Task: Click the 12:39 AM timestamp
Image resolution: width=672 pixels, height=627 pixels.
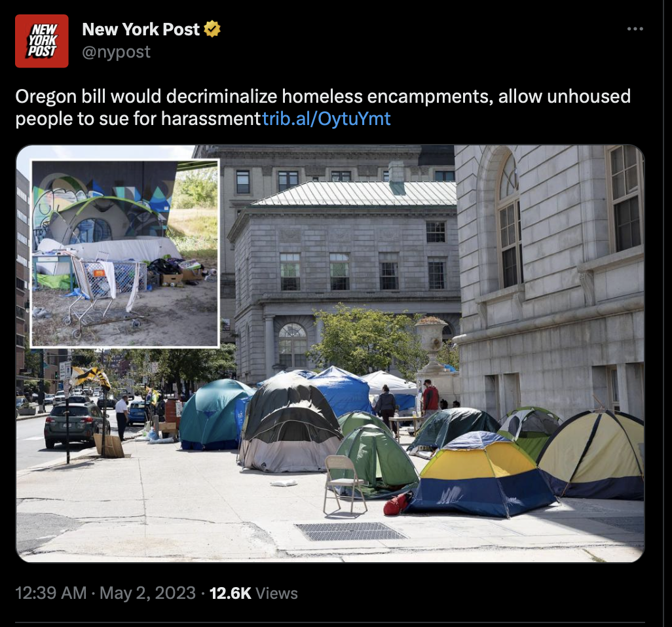Action: [51, 593]
